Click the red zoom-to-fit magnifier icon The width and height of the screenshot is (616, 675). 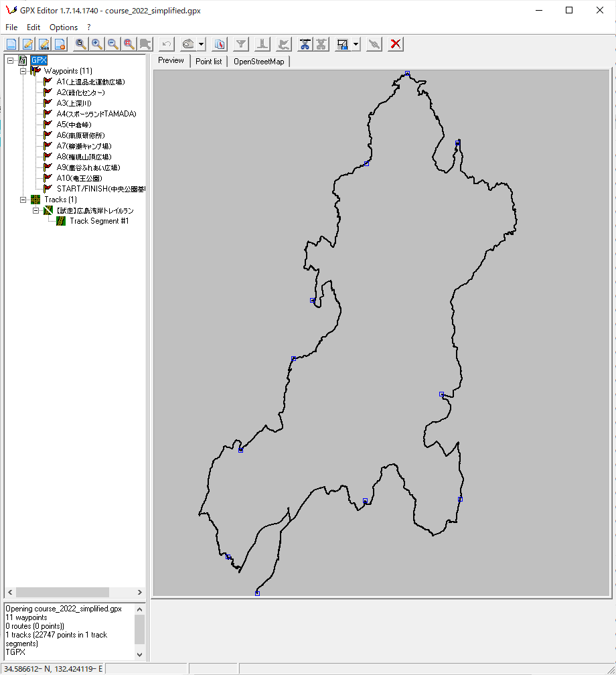(x=129, y=44)
